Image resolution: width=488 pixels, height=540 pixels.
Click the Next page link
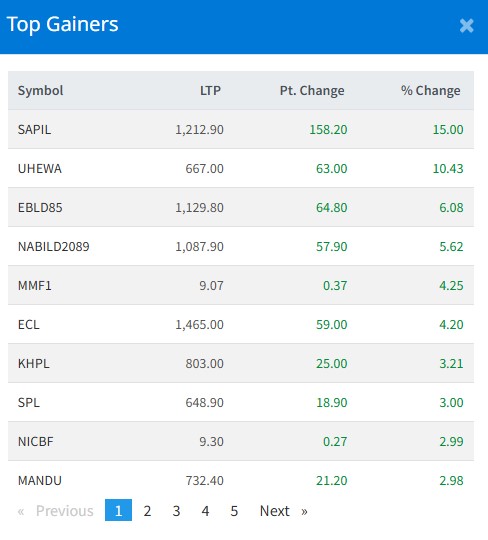click(x=283, y=511)
